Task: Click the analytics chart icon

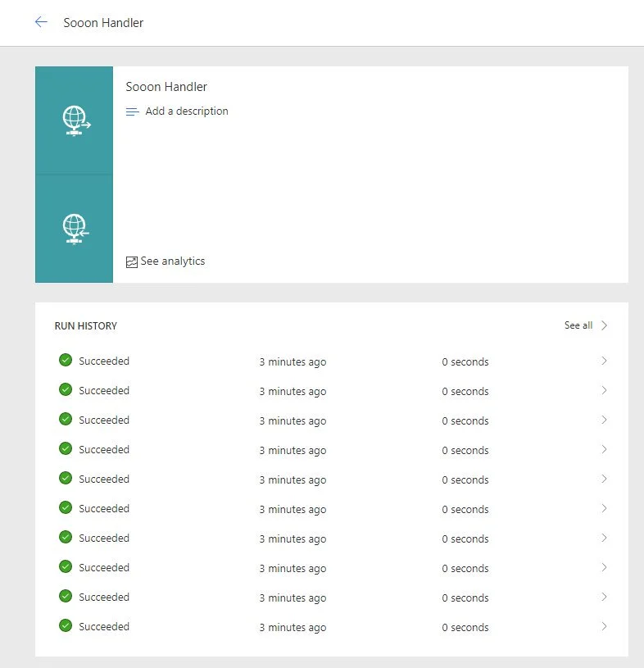Action: point(131,261)
